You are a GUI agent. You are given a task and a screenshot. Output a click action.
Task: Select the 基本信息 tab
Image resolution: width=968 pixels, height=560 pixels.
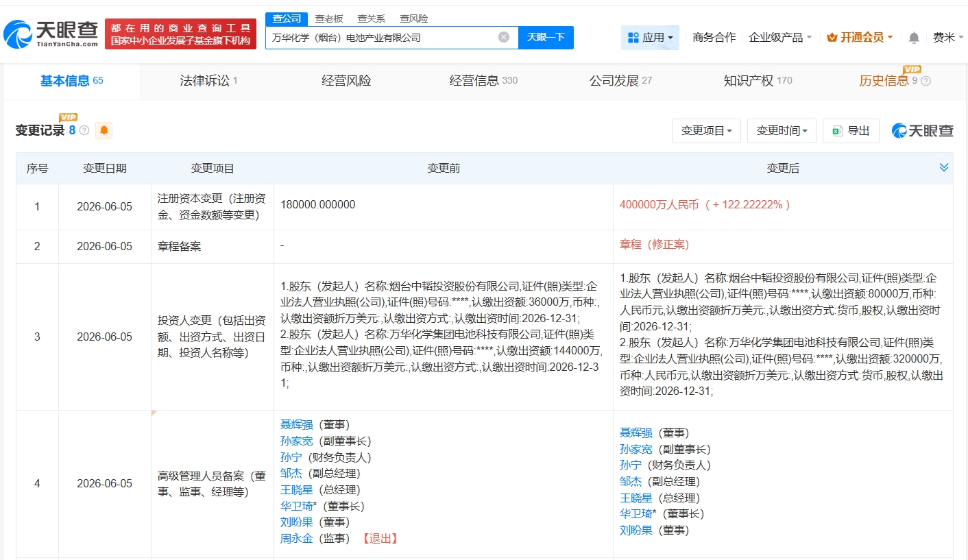(x=72, y=81)
